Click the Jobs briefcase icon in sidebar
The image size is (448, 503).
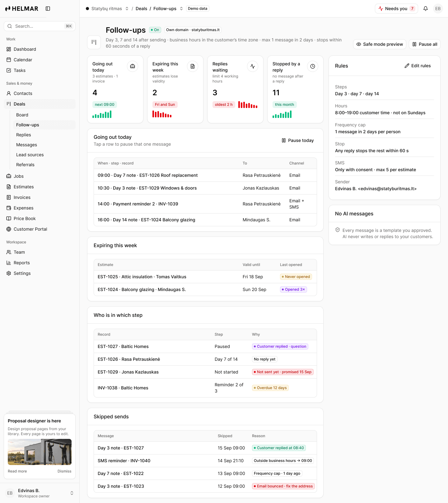(9, 176)
